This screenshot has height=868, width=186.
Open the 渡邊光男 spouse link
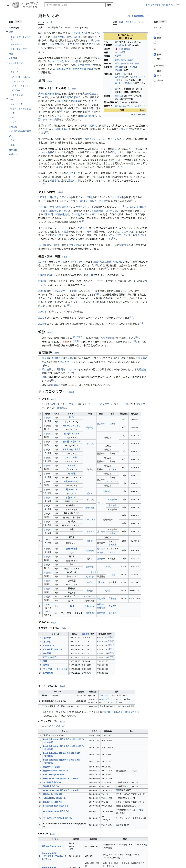(x=118, y=96)
